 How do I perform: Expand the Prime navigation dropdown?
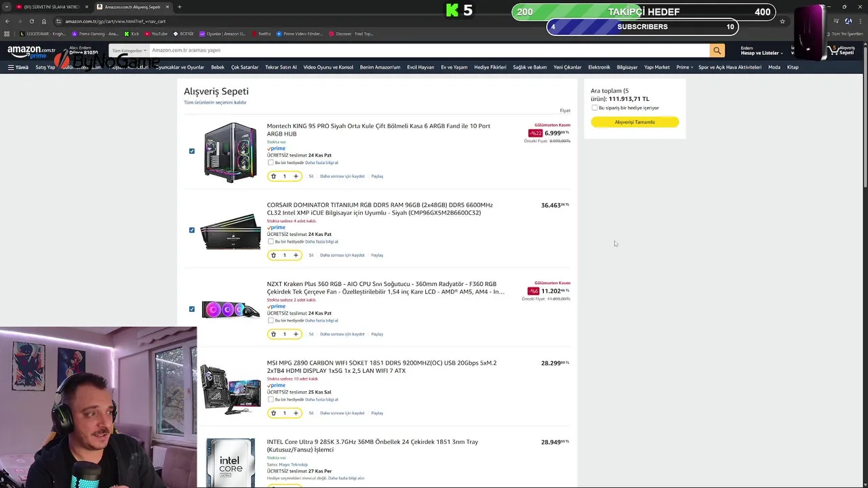pos(684,67)
